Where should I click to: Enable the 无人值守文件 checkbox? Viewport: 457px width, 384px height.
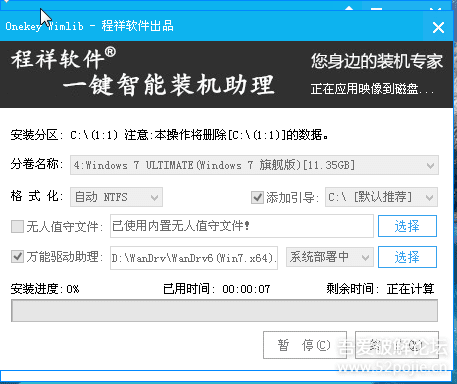click(x=17, y=226)
